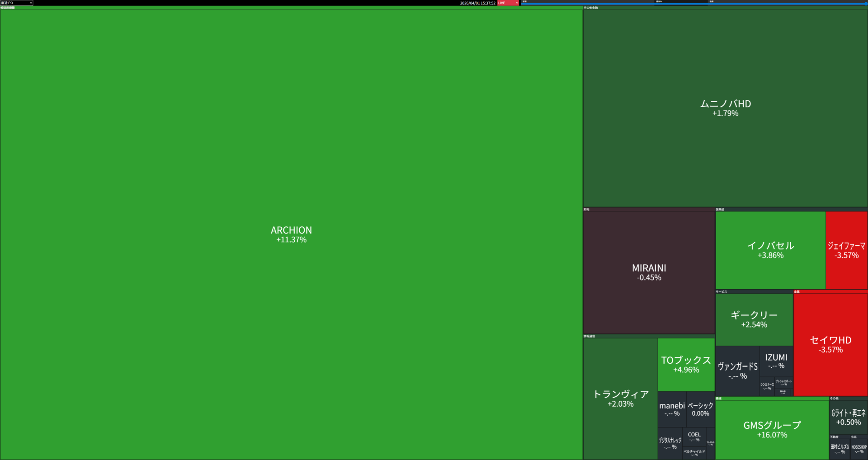868x460 pixels.
Task: Open the 直近IPO category dropdown
Action: pyautogui.click(x=16, y=3)
